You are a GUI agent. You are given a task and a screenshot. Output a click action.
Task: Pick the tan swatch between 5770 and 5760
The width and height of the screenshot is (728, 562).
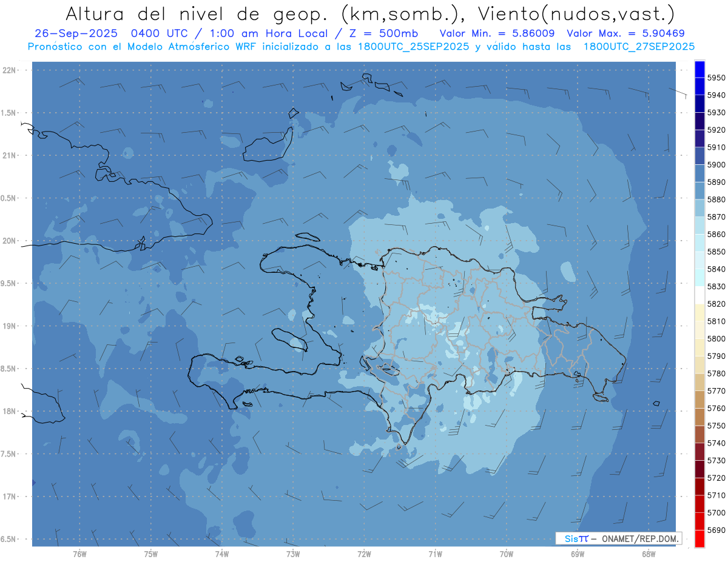[x=699, y=400]
